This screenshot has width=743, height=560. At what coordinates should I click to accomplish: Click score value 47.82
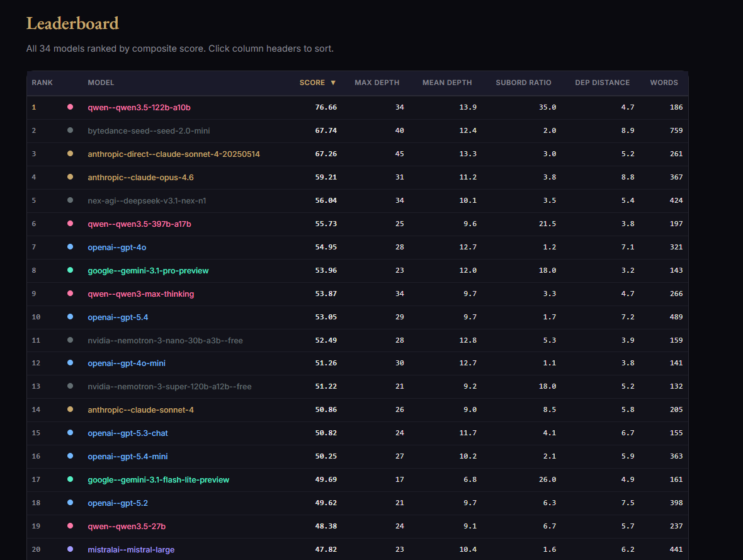click(x=326, y=549)
